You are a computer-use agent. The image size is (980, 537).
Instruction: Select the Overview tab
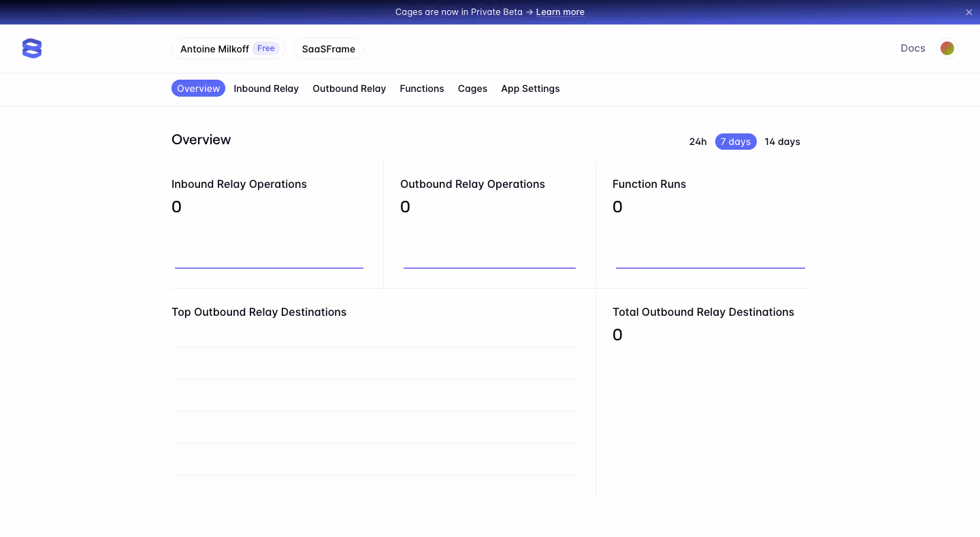(198, 88)
